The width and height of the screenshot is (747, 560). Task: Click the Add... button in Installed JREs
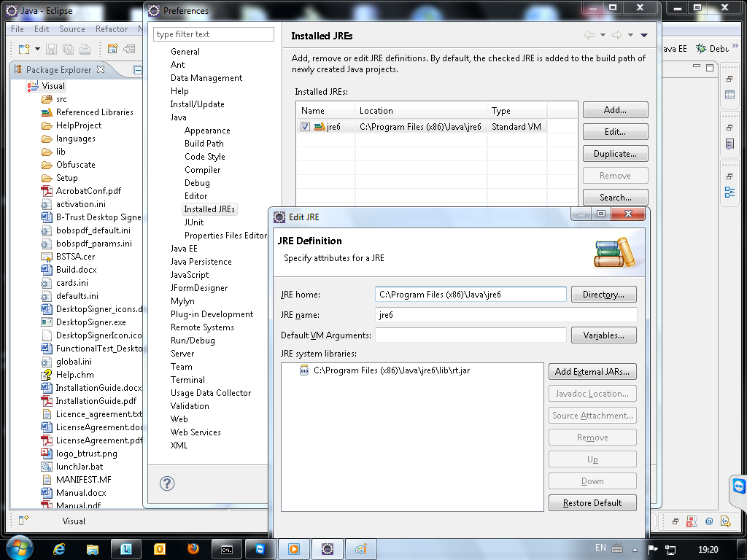615,110
